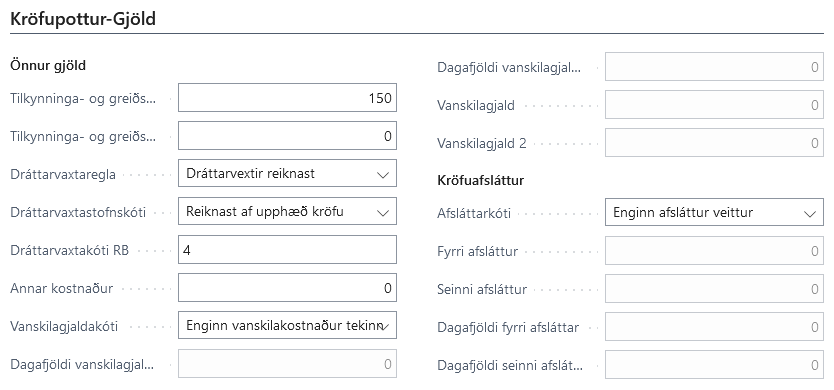Select the Fyrri afsláttur field
834x390 pixels.
pyautogui.click(x=714, y=251)
